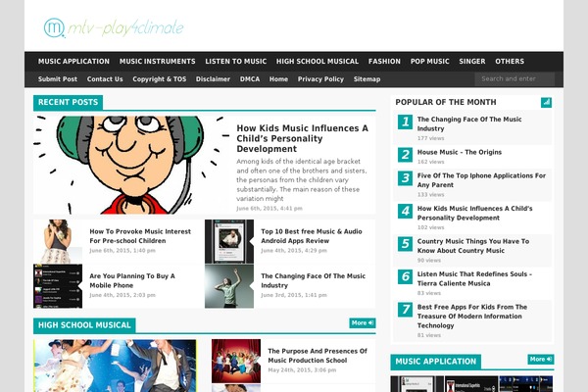Open Purpose And Presences Of Music Production article
588x392 pixels.
318,356
